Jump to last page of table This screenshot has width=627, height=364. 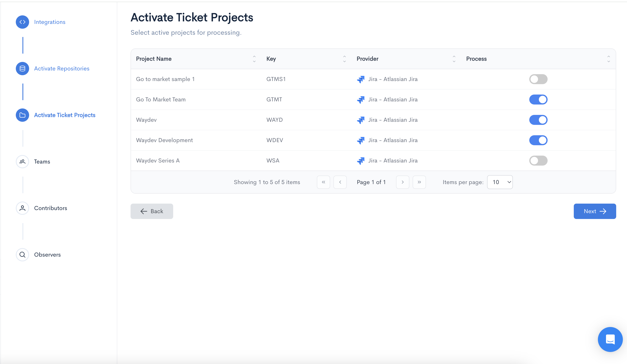click(419, 182)
